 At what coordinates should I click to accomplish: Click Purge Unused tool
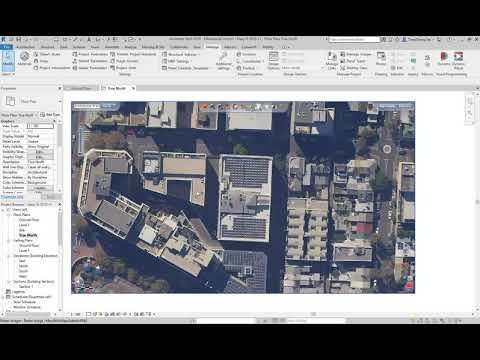point(124,61)
